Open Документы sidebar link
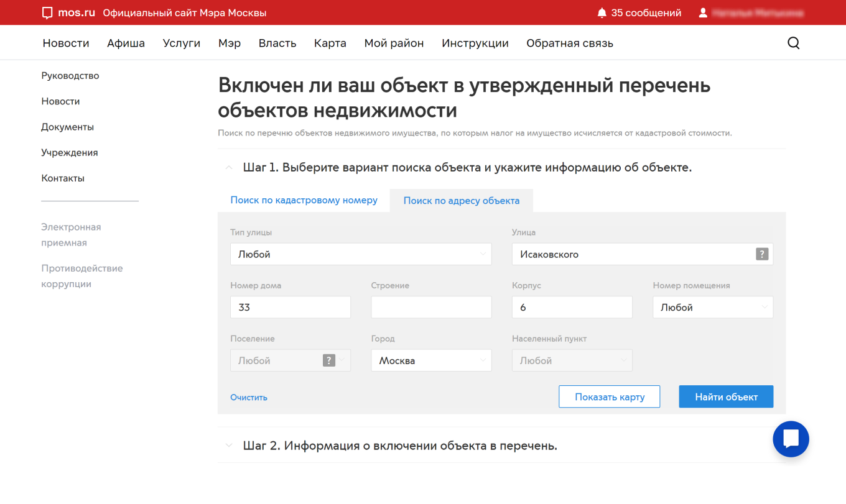 coord(68,127)
